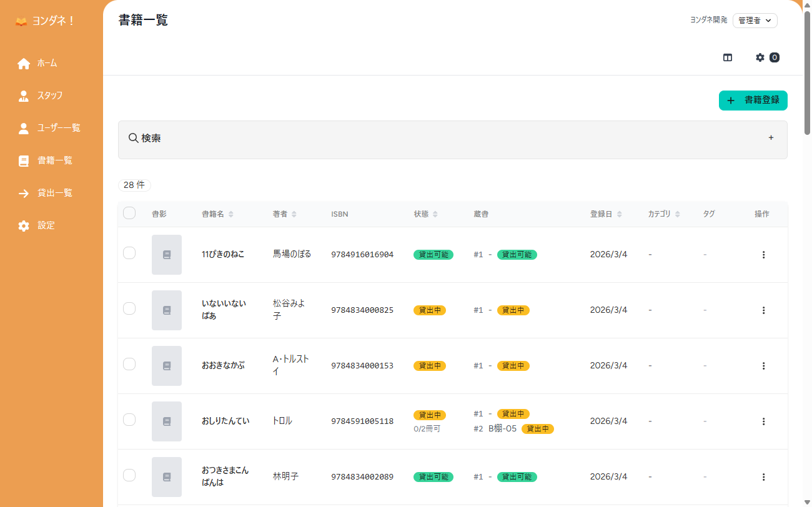The height and width of the screenshot is (507, 812).
Task: Click the gear settings icon with badge 0
Action: tap(760, 57)
